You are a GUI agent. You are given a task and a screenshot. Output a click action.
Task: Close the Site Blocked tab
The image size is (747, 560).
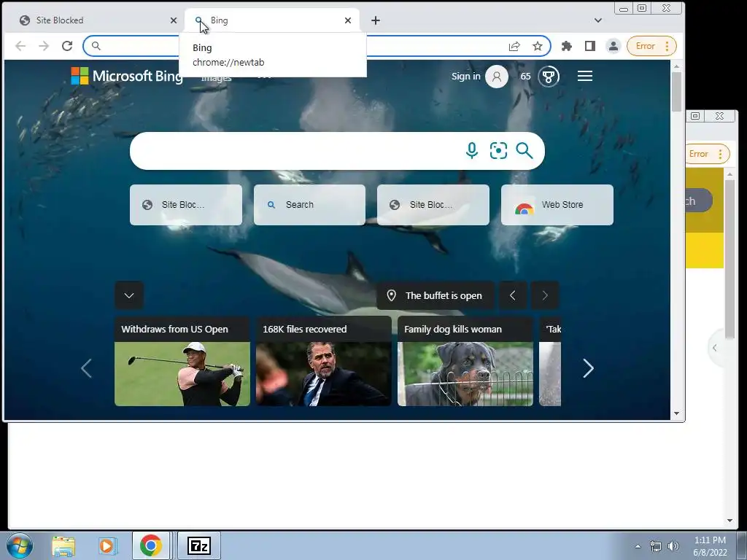174,20
